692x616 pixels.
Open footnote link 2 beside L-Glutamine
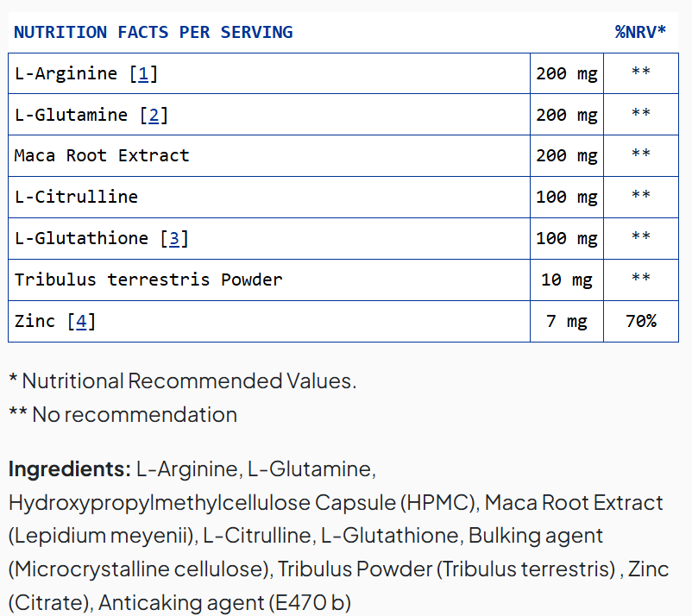click(x=154, y=116)
